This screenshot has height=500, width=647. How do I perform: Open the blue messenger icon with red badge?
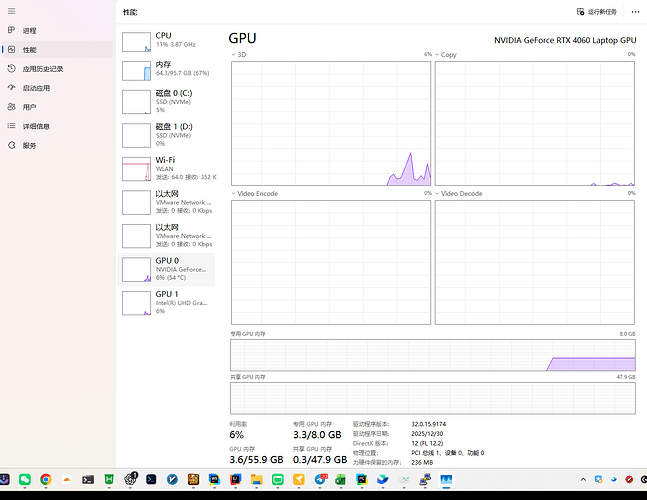[x=320, y=479]
